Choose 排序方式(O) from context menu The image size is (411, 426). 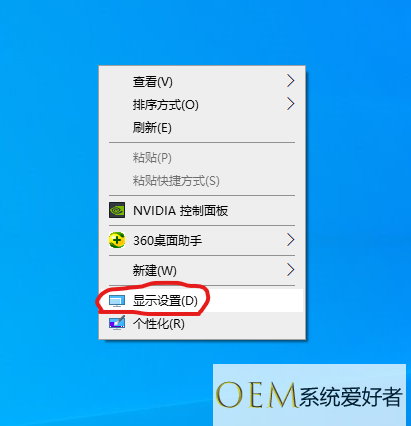point(166,105)
